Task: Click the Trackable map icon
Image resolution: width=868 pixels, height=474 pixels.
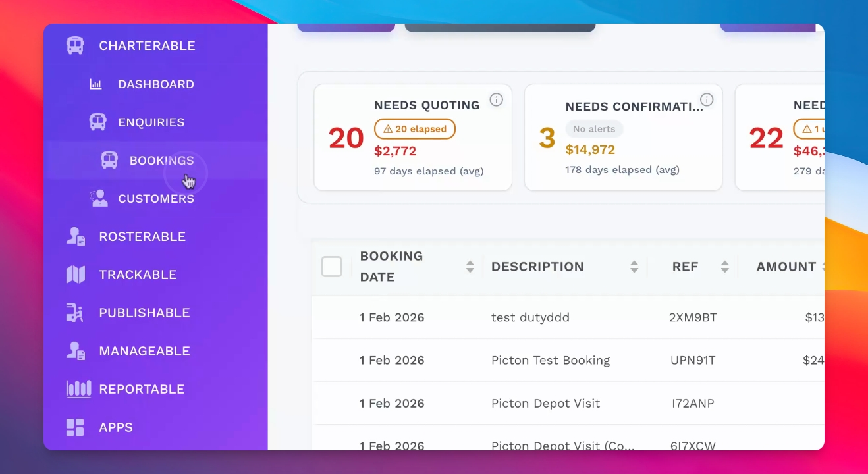Action: coord(76,275)
